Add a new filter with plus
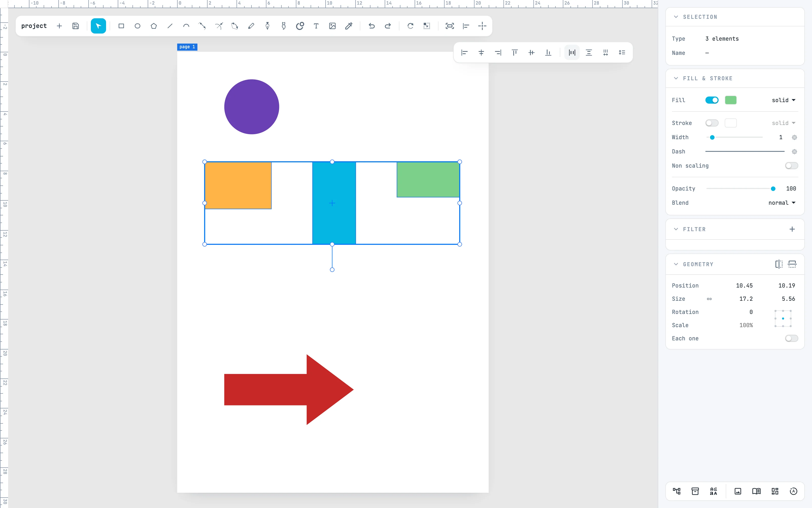 click(x=792, y=229)
